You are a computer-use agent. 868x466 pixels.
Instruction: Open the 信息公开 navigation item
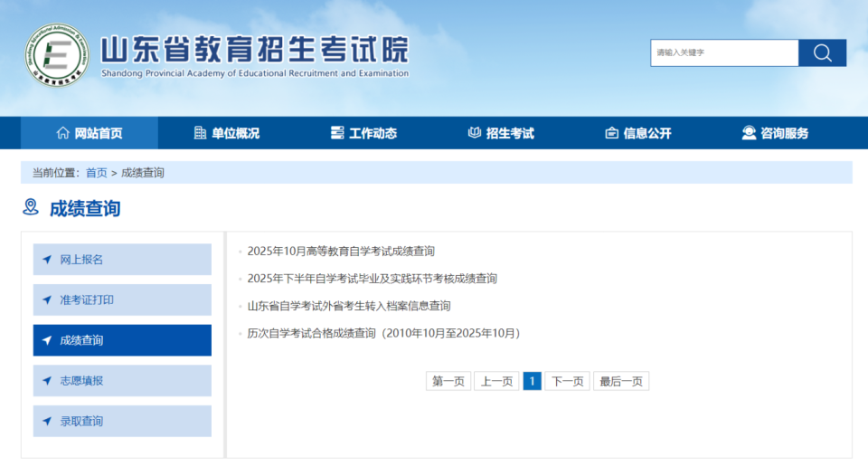point(638,133)
